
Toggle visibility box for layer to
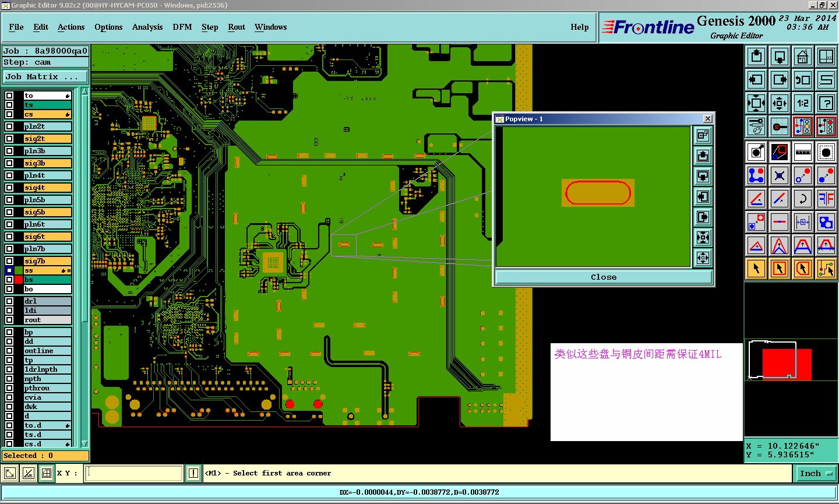tap(9, 96)
